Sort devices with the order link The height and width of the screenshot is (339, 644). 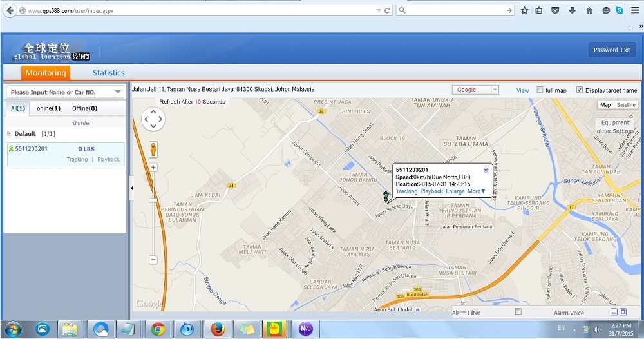point(81,123)
